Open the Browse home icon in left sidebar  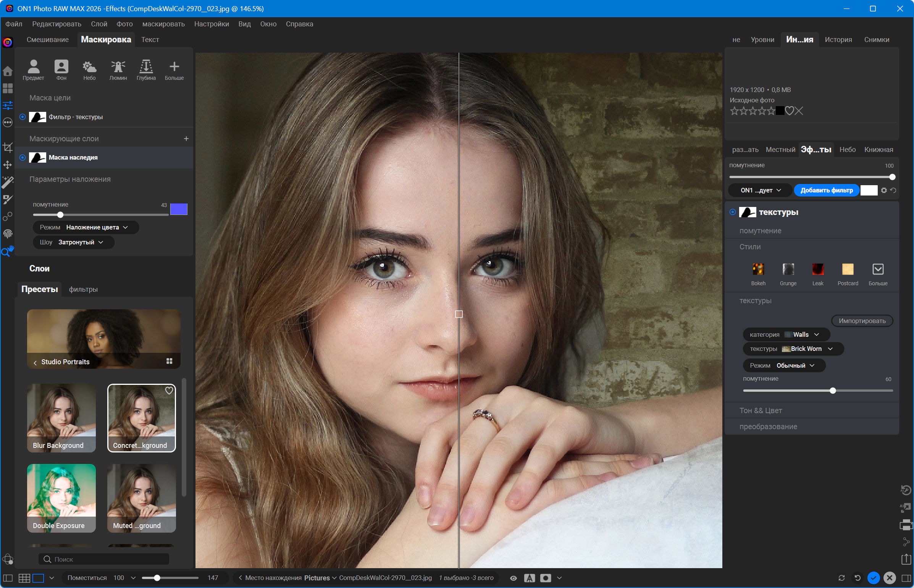(8, 71)
